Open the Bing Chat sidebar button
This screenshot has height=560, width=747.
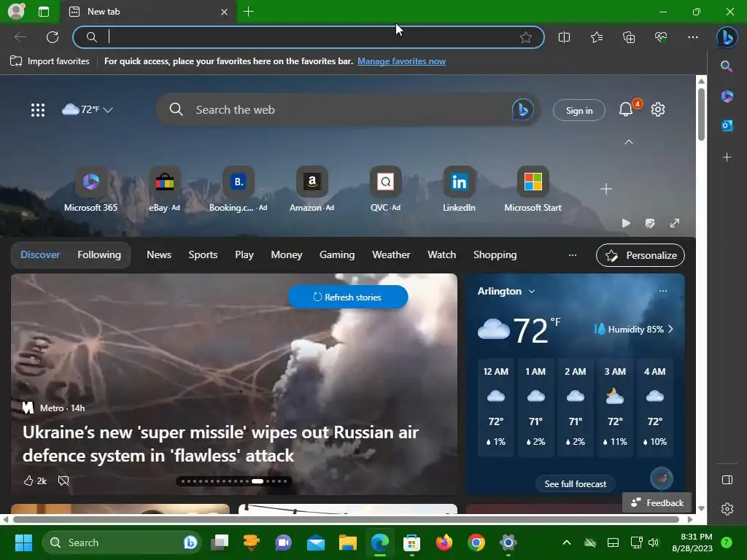click(727, 37)
